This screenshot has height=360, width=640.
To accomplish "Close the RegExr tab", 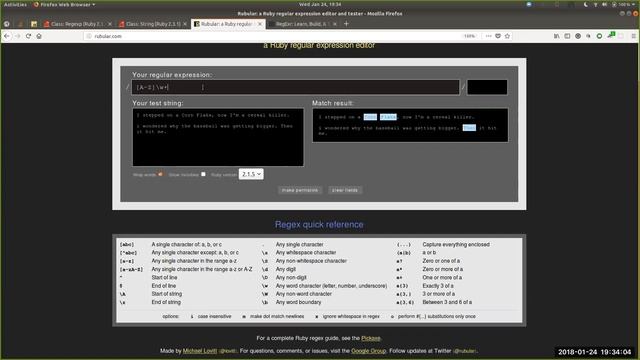I will pos(335,24).
